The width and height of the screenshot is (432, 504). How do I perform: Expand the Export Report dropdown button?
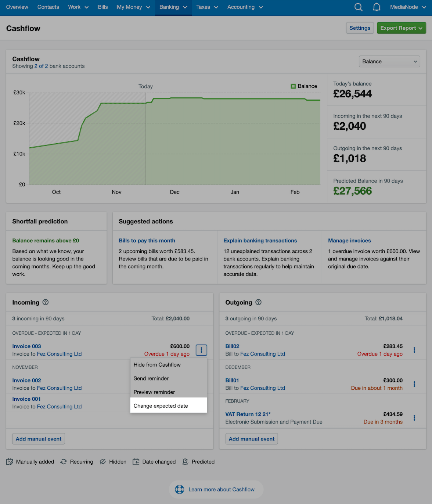point(402,28)
